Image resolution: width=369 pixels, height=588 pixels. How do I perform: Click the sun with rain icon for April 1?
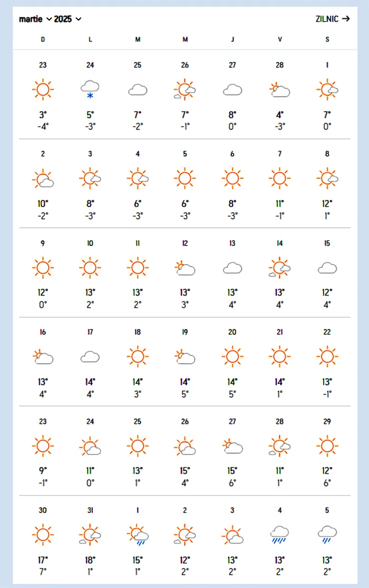138,535
